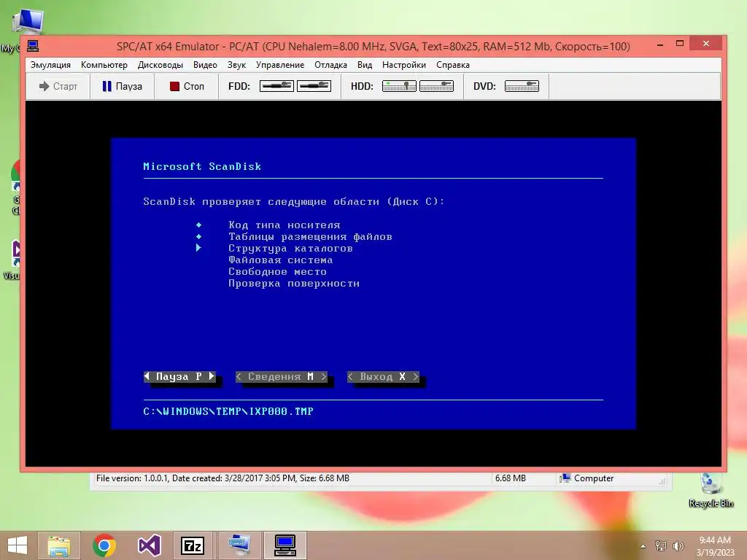
Task: Click the File version details status text
Action: tap(222, 478)
